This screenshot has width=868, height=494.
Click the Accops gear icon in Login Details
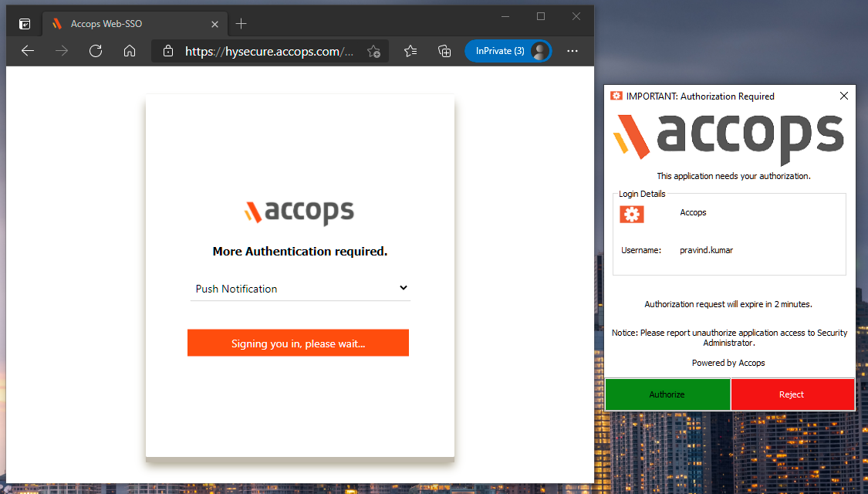click(632, 214)
